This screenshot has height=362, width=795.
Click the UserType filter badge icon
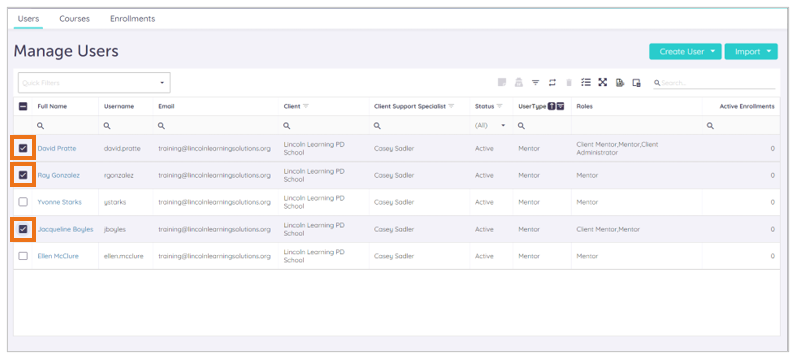point(560,106)
